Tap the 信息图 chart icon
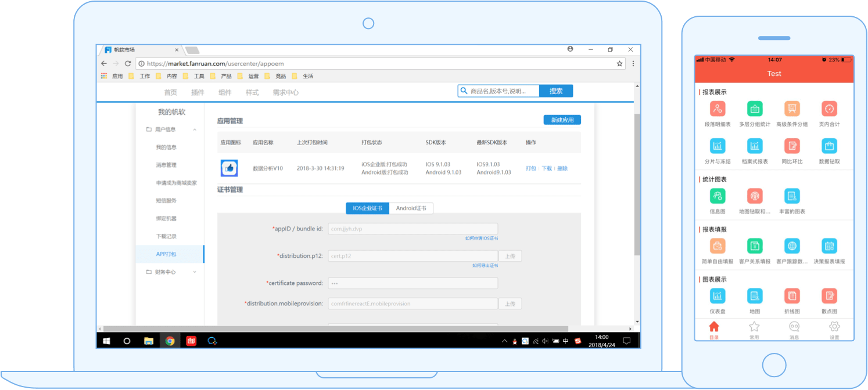Screen dimensions: 868x390 [718, 196]
